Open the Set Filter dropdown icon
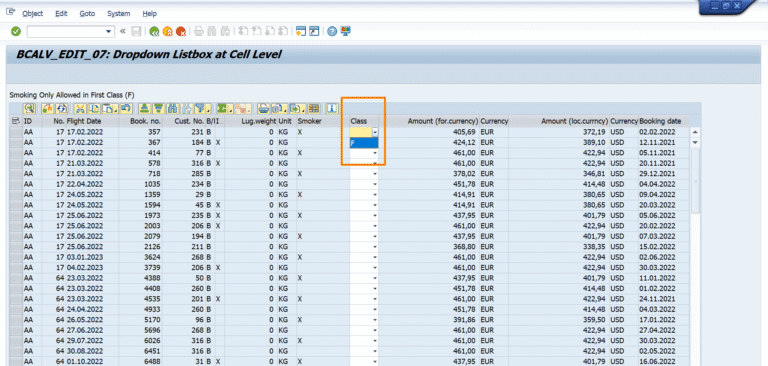 click(x=203, y=108)
